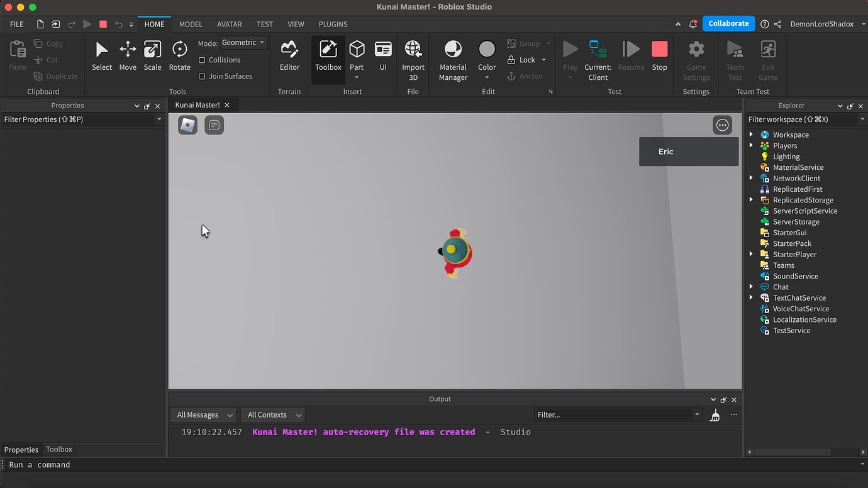Image resolution: width=868 pixels, height=488 pixels.
Task: Select Lighting in the Explorer tree
Action: [786, 157]
